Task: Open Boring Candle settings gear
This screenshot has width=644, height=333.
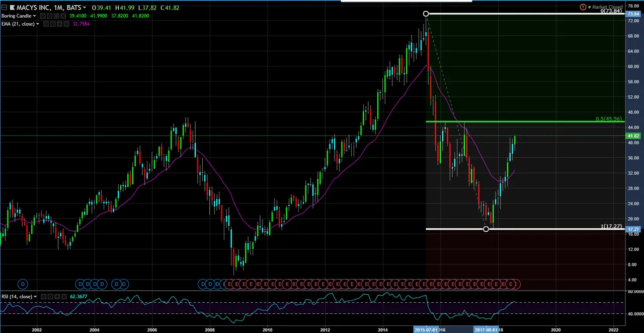Action: tap(49, 16)
